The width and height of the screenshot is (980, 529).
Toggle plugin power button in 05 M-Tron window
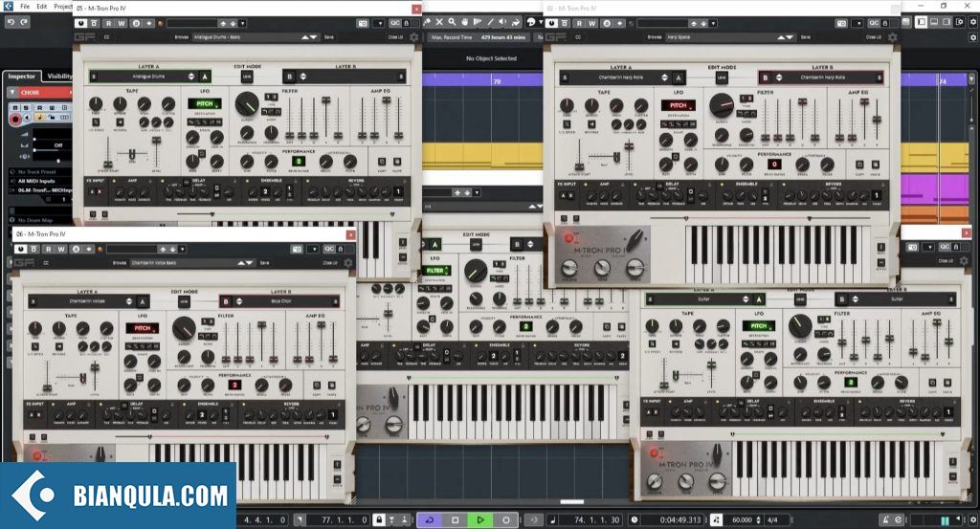click(80, 23)
